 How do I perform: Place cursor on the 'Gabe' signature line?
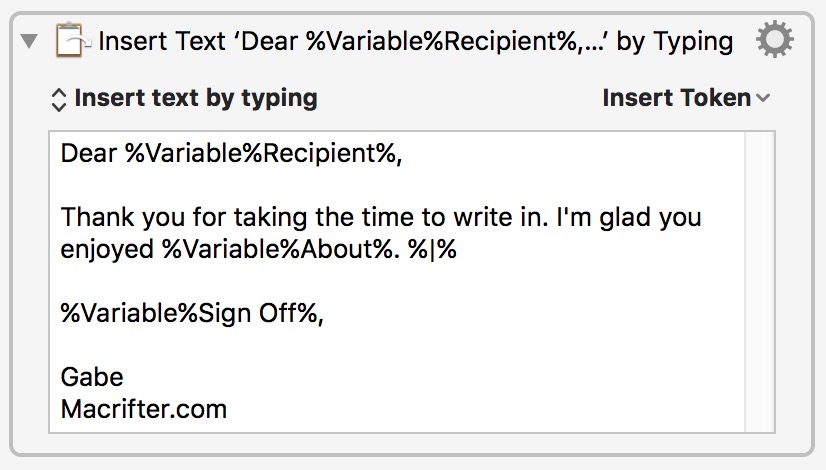[92, 377]
